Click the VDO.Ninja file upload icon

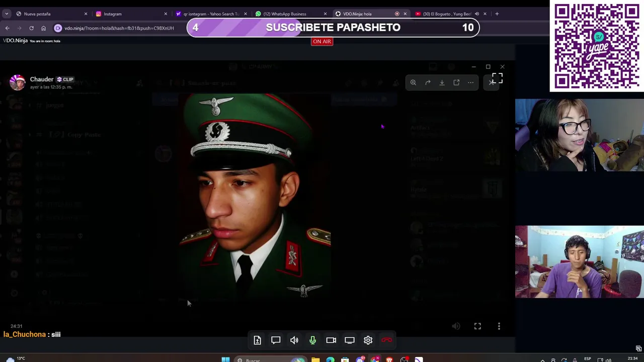tap(257, 340)
